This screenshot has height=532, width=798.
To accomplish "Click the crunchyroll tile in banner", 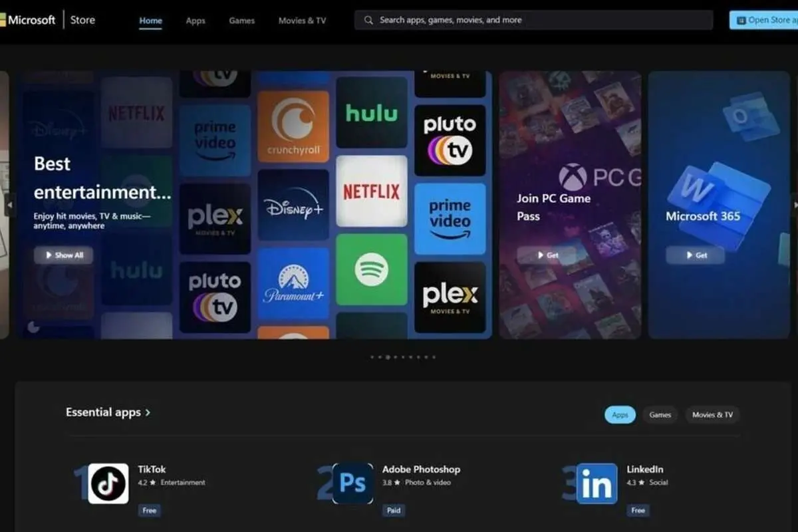I will click(x=293, y=126).
